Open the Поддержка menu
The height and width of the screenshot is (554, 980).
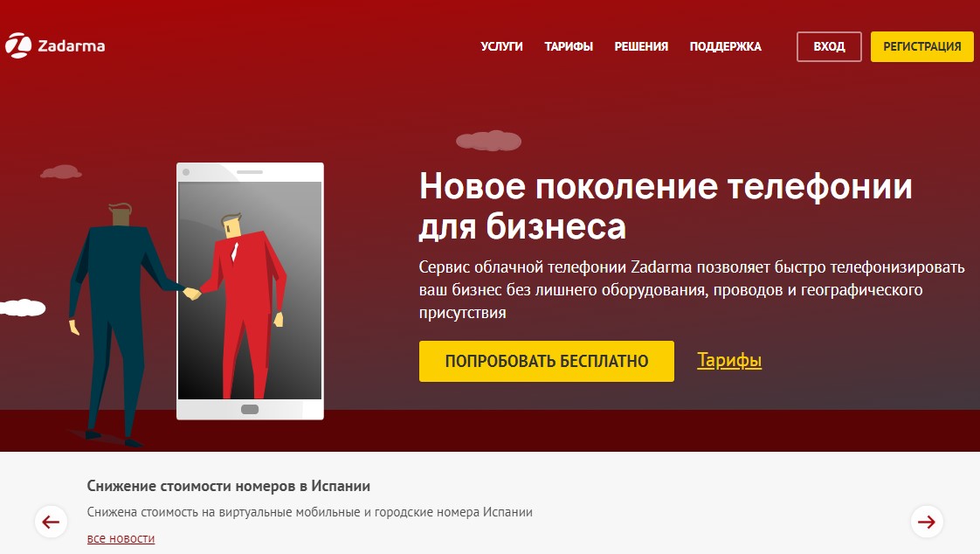pos(725,46)
